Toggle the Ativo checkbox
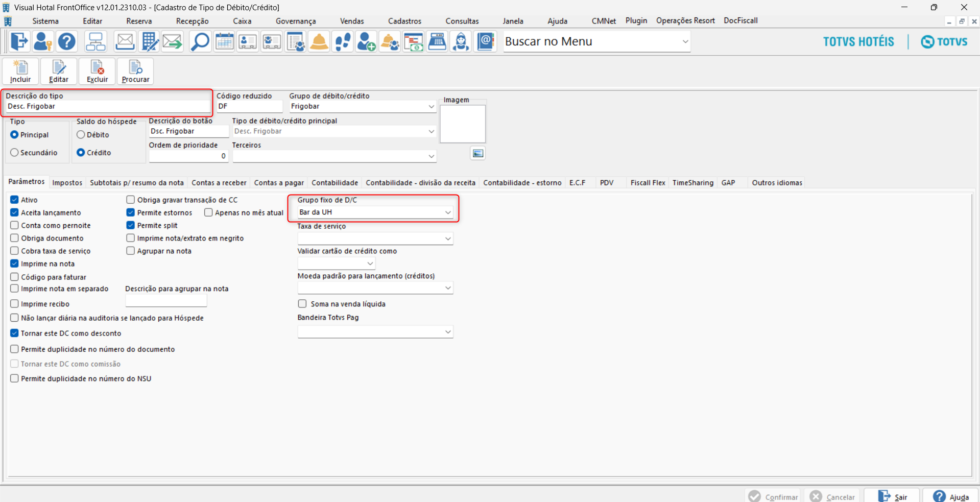 [14, 200]
